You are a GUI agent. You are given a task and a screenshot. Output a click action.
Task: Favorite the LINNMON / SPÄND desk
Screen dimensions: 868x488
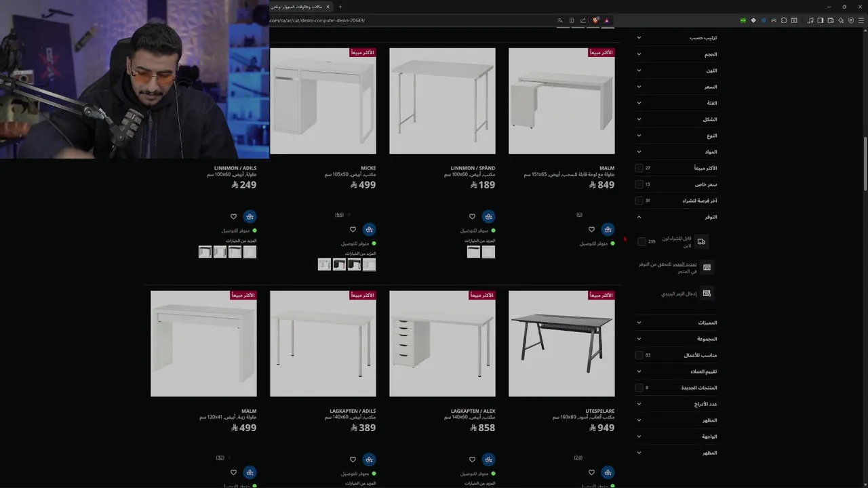472,217
